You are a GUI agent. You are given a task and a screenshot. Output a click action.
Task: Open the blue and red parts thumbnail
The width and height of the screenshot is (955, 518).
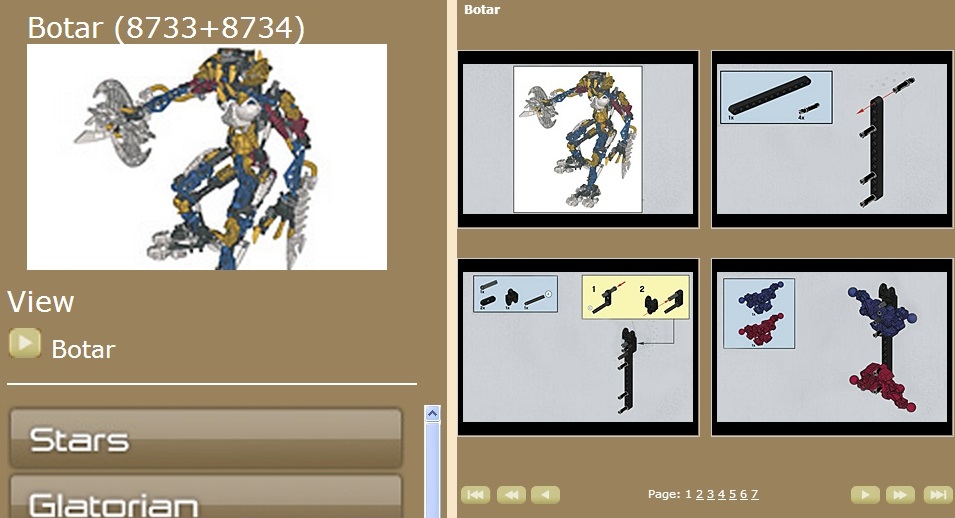pos(832,347)
